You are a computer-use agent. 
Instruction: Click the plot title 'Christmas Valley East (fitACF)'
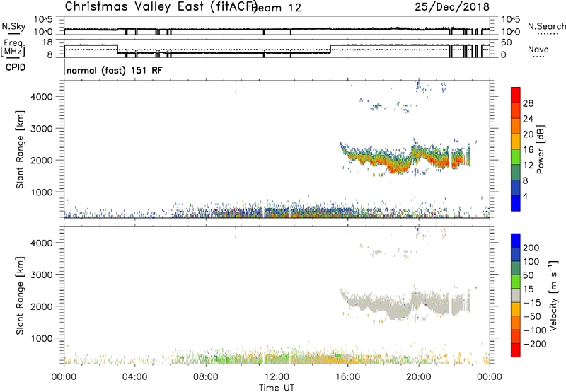pyautogui.click(x=161, y=6)
